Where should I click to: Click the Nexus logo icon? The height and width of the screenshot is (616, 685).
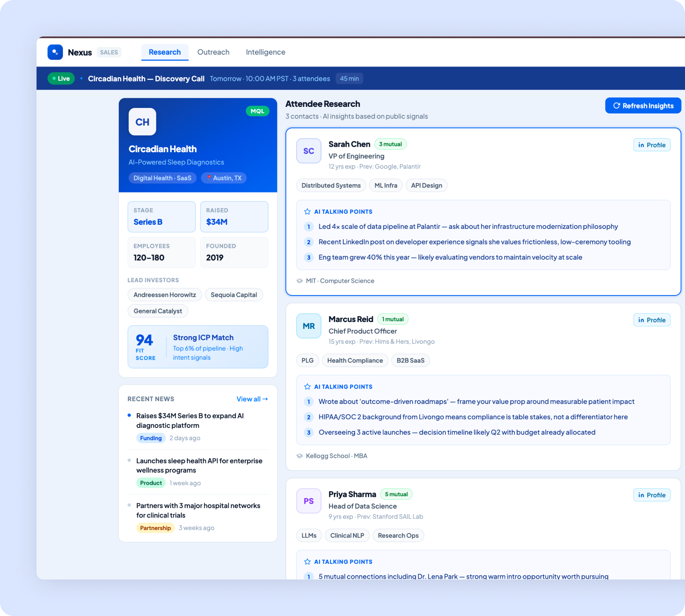[55, 52]
